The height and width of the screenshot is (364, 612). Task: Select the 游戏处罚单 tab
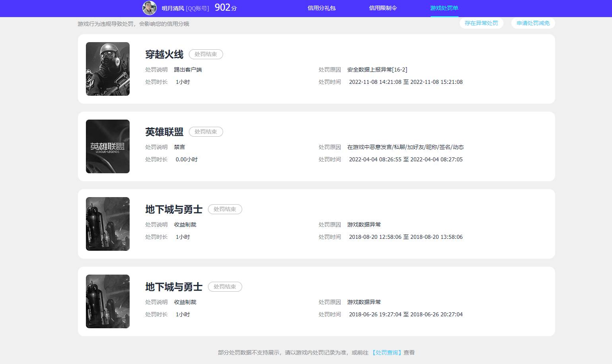click(x=444, y=8)
